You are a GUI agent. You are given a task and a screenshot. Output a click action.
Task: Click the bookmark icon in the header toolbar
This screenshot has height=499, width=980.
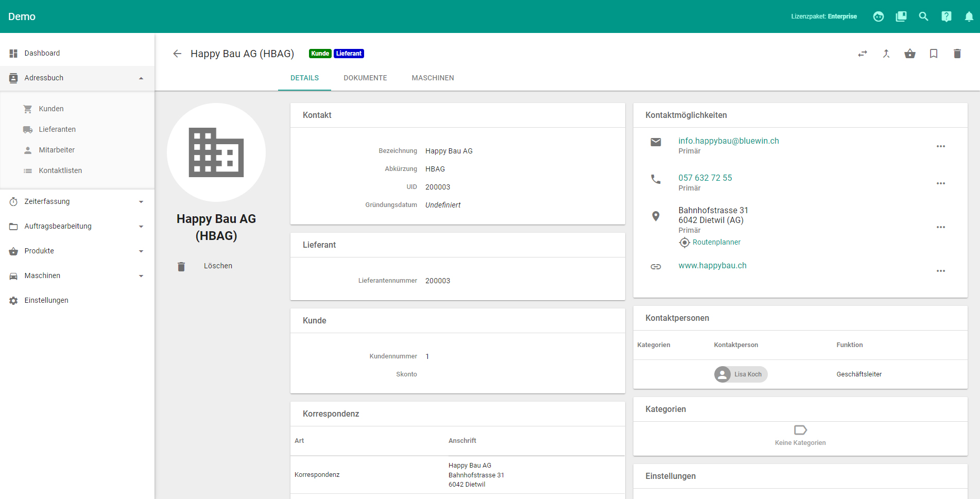click(933, 54)
